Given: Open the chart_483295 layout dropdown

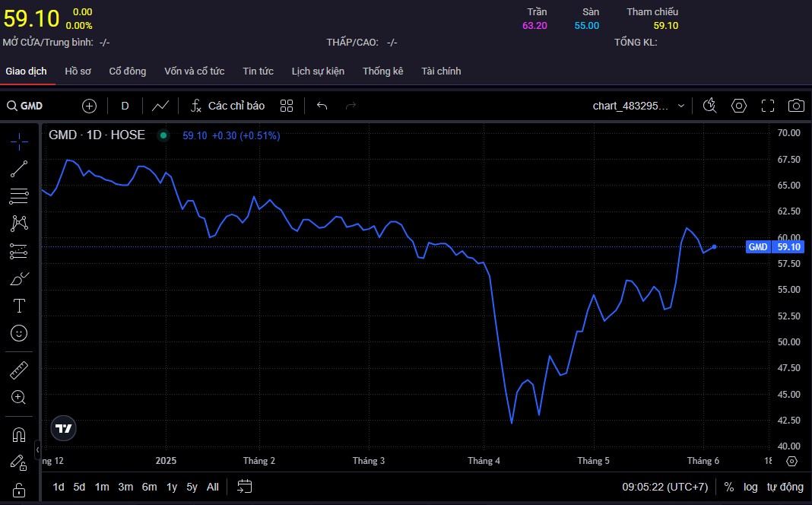Looking at the screenshot, I should tap(639, 106).
